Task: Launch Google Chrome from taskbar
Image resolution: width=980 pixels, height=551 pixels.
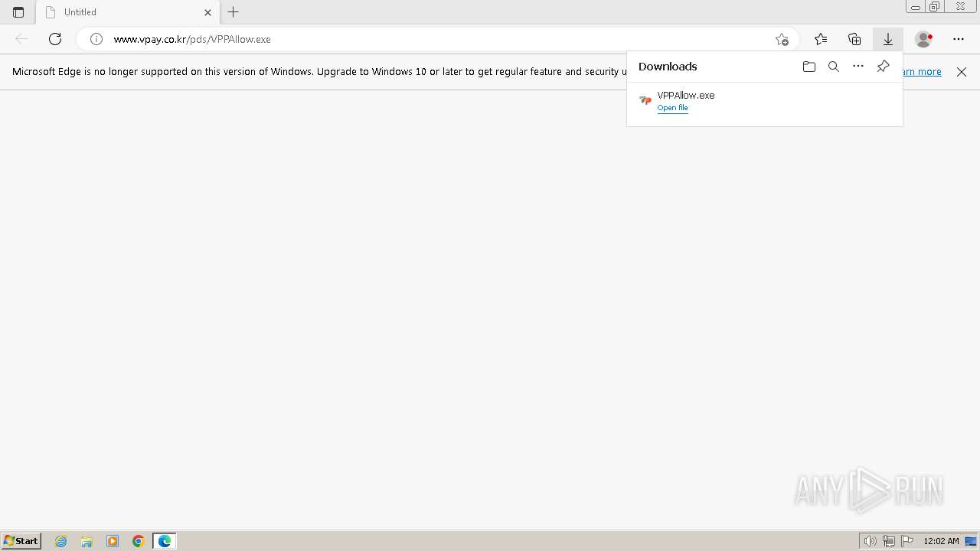Action: pyautogui.click(x=139, y=541)
